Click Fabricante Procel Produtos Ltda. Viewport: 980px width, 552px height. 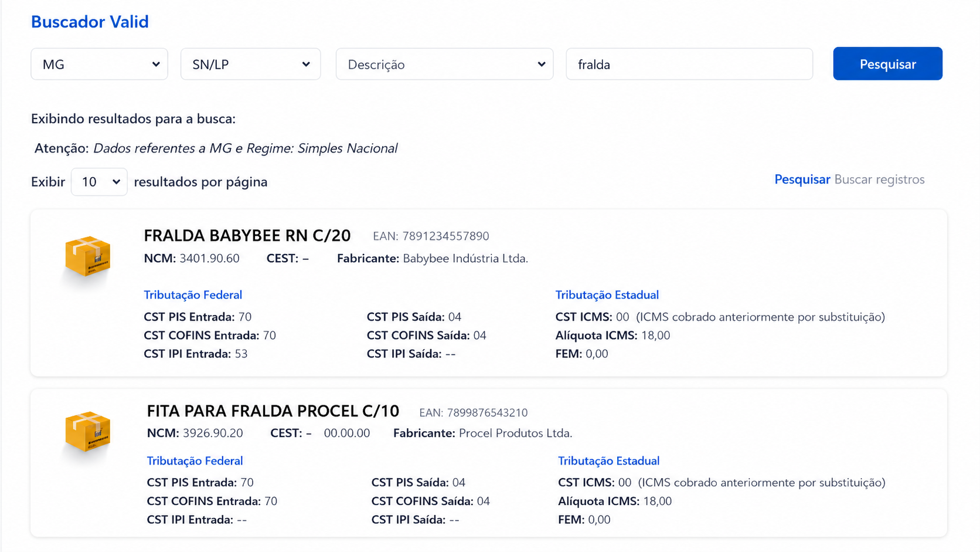(x=483, y=434)
